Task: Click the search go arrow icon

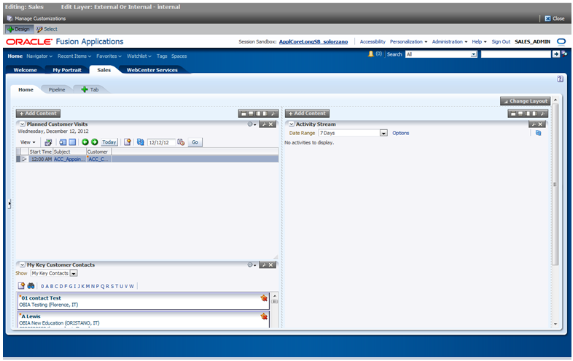Action: tap(556, 54)
